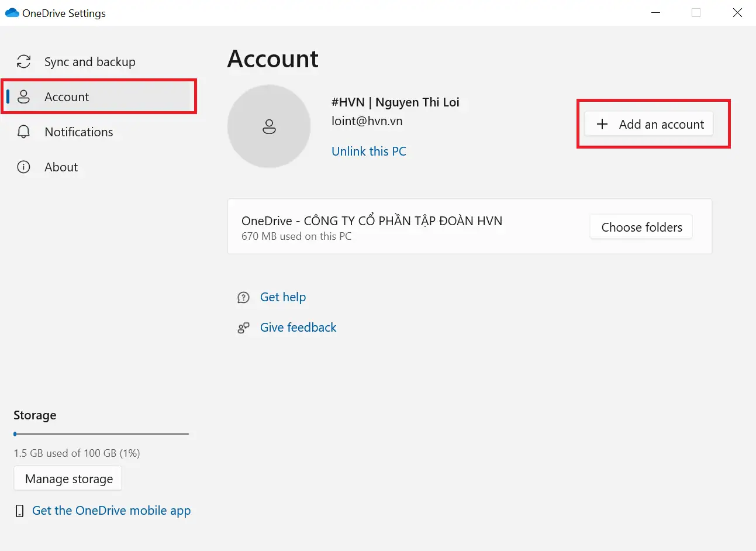Click the phone icon near mobile app link

point(19,510)
